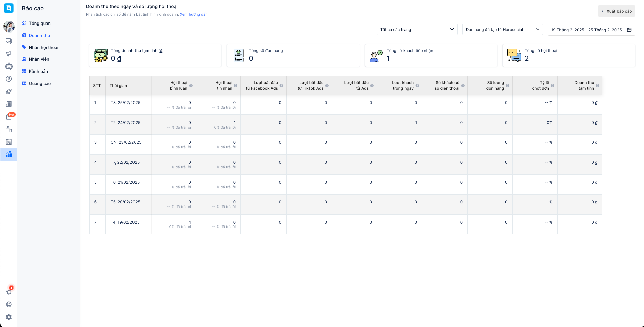This screenshot has height=327, width=644.
Task: Go to Nhãn hội thoại report
Action: [x=43, y=47]
